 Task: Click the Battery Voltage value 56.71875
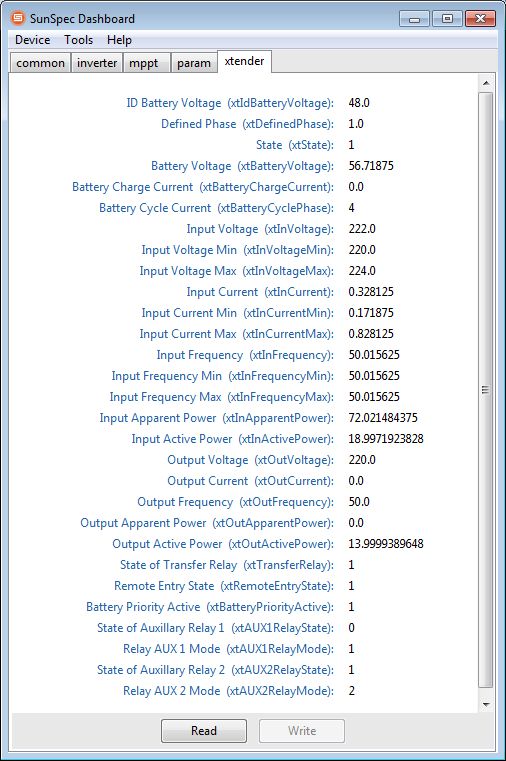[x=371, y=165]
